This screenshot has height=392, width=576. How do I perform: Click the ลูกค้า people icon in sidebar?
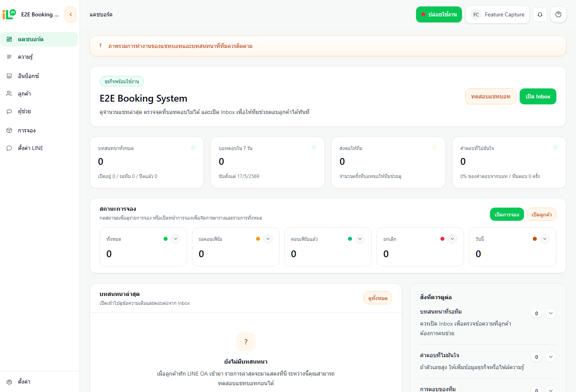tap(9, 94)
